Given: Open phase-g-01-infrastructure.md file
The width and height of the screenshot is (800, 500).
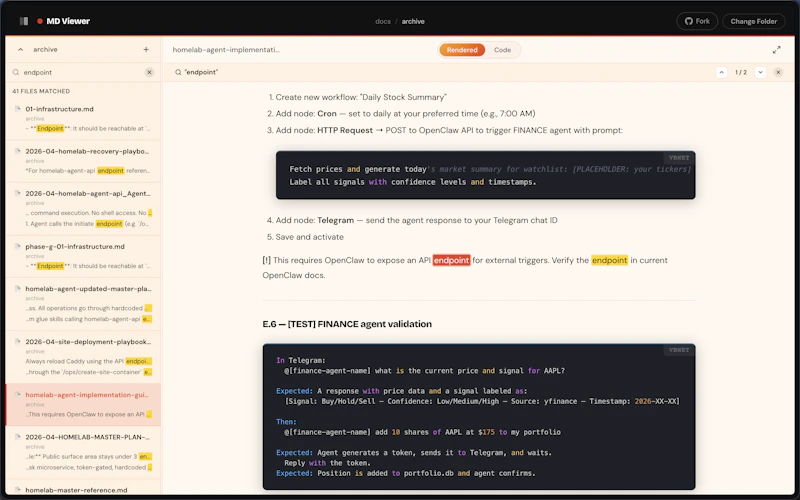Looking at the screenshot, I should (83, 256).
